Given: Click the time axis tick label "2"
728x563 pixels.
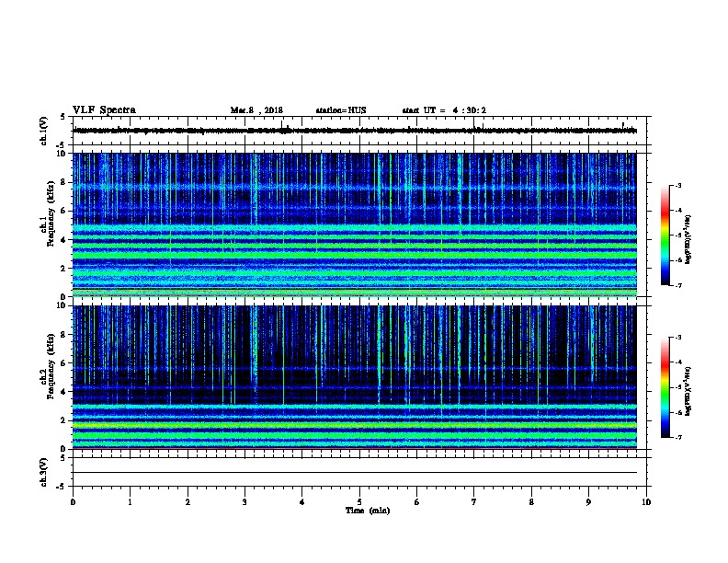Looking at the screenshot, I should (x=188, y=502).
